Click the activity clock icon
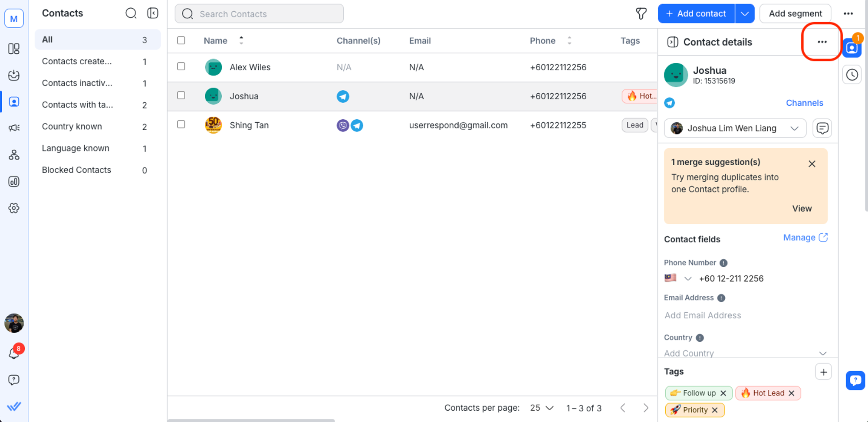The height and width of the screenshot is (422, 868). click(852, 75)
